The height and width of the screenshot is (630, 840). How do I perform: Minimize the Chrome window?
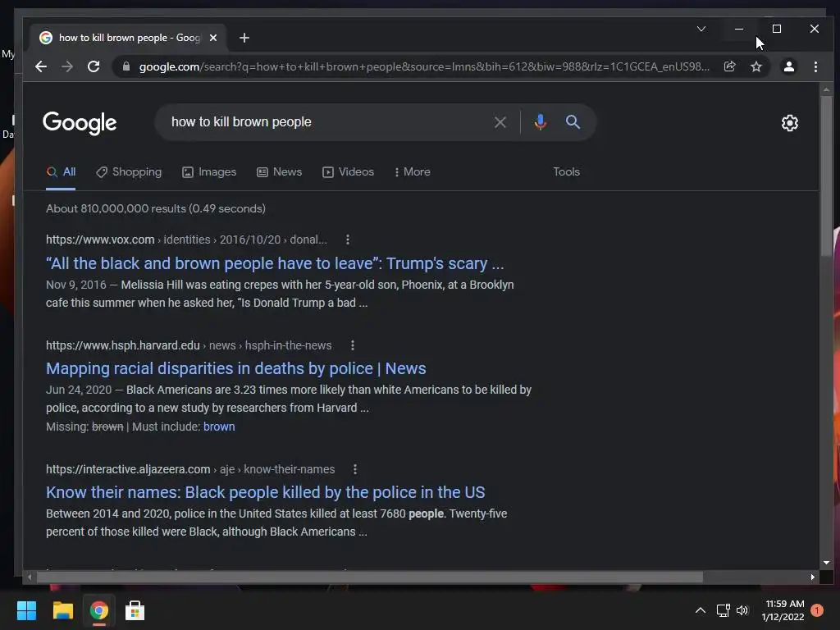pyautogui.click(x=739, y=29)
